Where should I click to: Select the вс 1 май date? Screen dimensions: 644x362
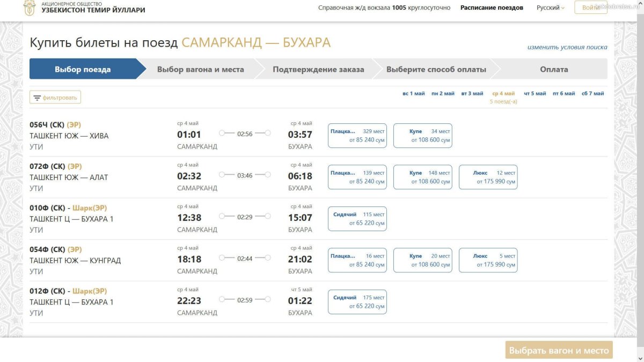pos(412,93)
